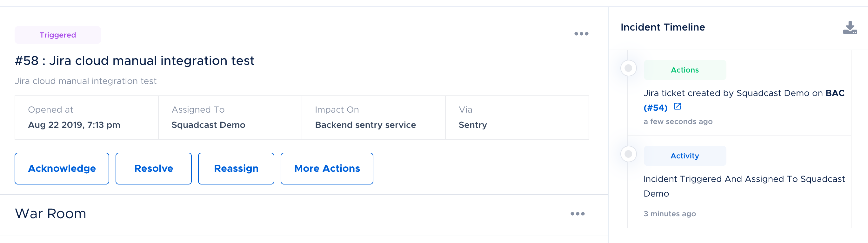This screenshot has height=243, width=868.
Task: Click the Assigned To Squadcast Demo cell
Action: 230,118
